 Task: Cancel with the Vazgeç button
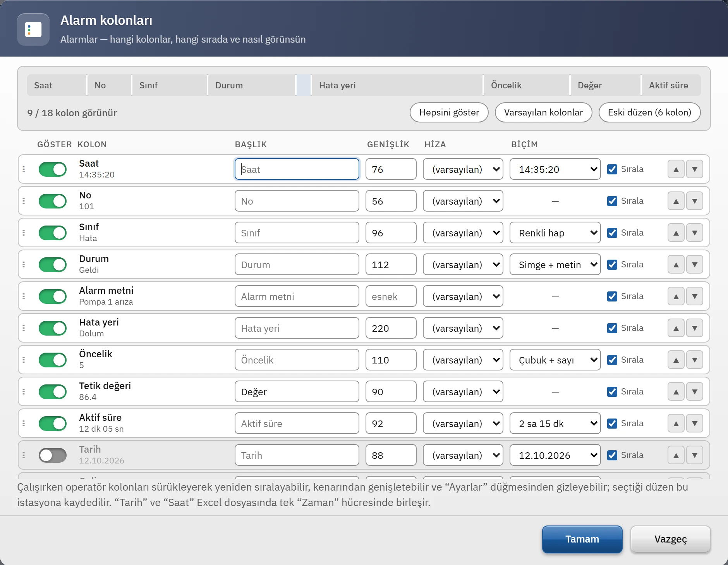coord(671,539)
